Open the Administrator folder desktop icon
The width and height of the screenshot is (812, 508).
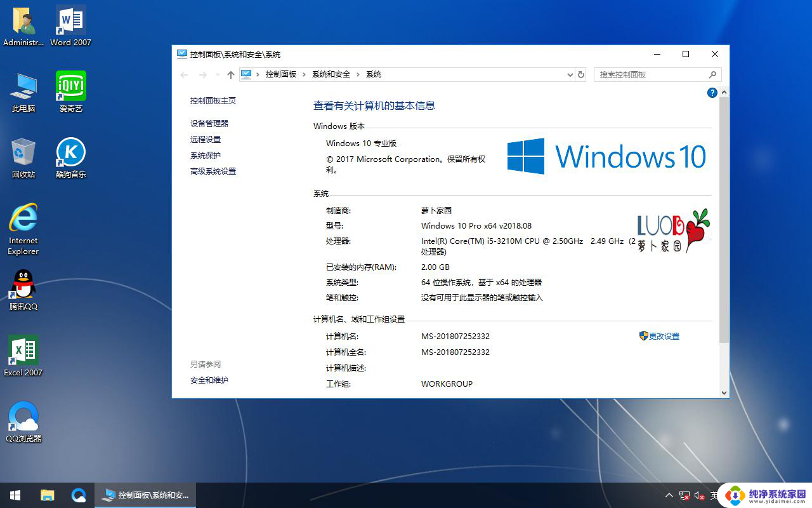tap(23, 27)
